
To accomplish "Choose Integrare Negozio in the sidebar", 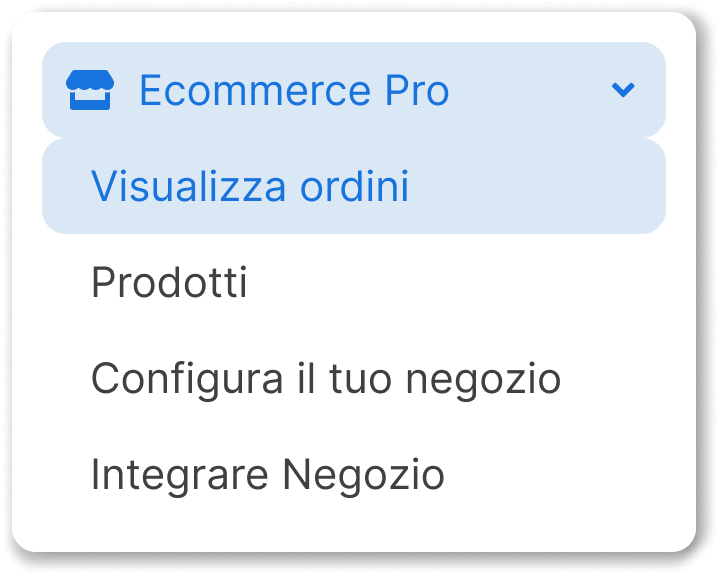I will pyautogui.click(x=354, y=475).
